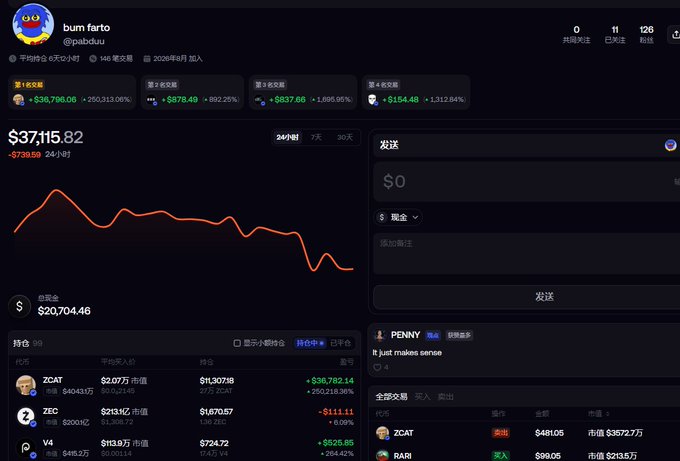The image size is (680, 461).
Task: Click 'It just makes sense' post text
Action: coord(407,353)
